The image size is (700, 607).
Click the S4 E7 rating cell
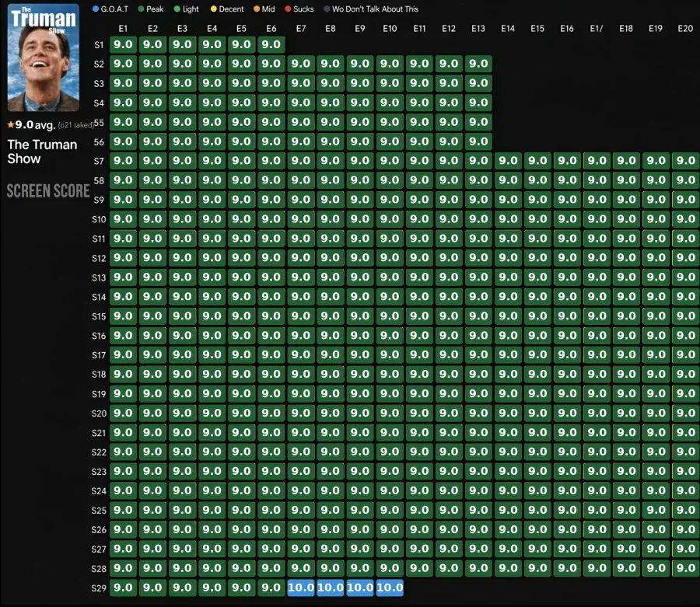[301, 103]
